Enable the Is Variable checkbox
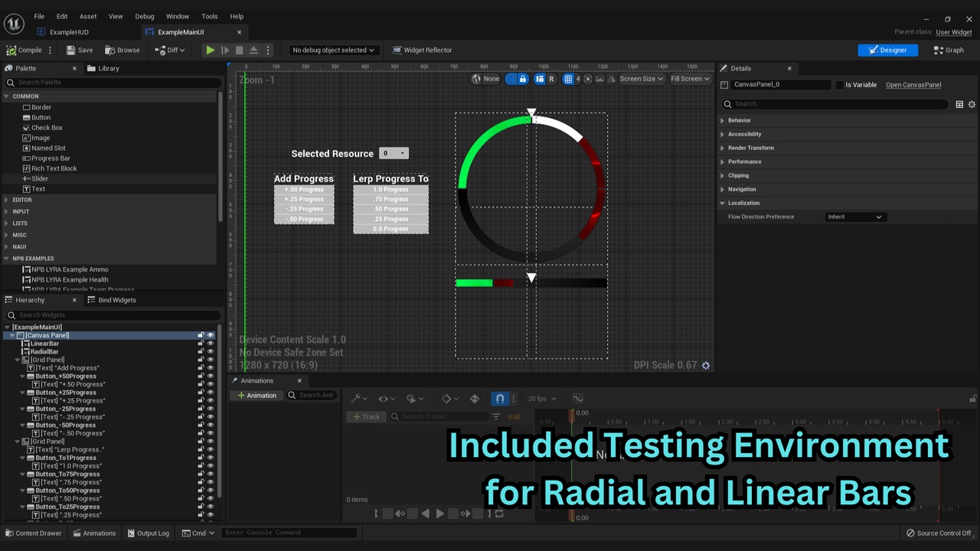980x551 pixels. [x=839, y=85]
